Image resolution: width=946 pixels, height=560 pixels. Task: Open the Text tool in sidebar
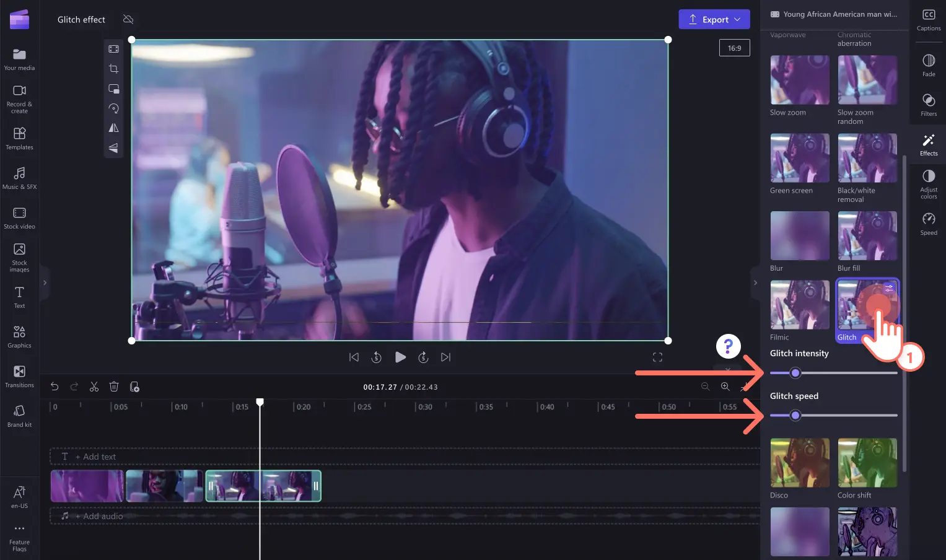[x=19, y=297]
